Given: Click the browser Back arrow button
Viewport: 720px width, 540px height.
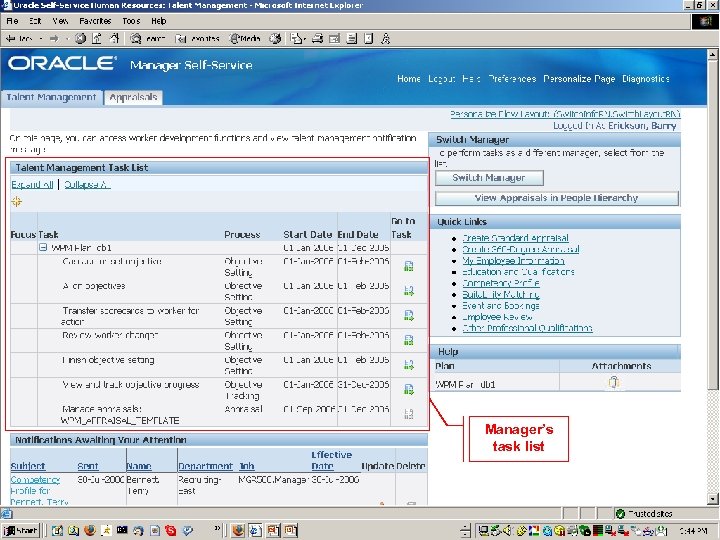Looking at the screenshot, I should click(x=18, y=39).
